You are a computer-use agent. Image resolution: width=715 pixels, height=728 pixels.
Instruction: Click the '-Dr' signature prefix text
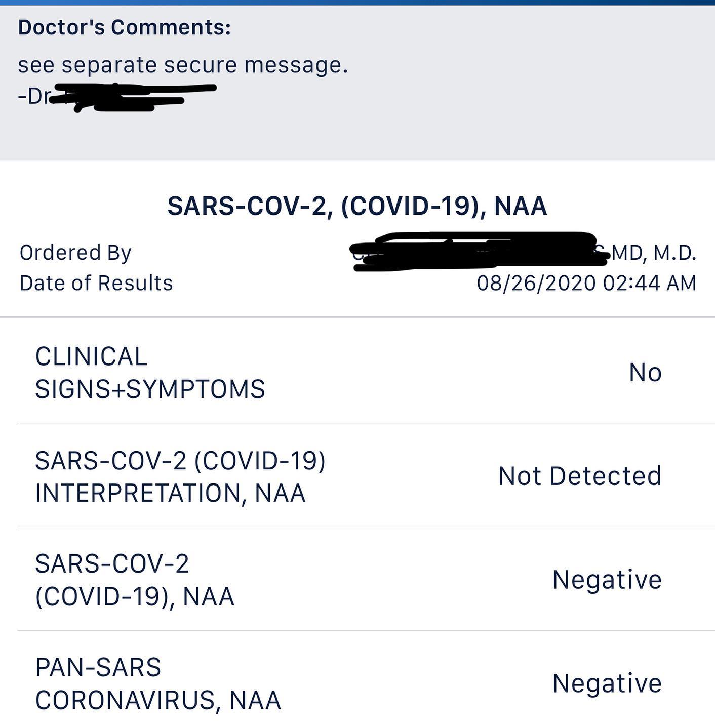(32, 96)
